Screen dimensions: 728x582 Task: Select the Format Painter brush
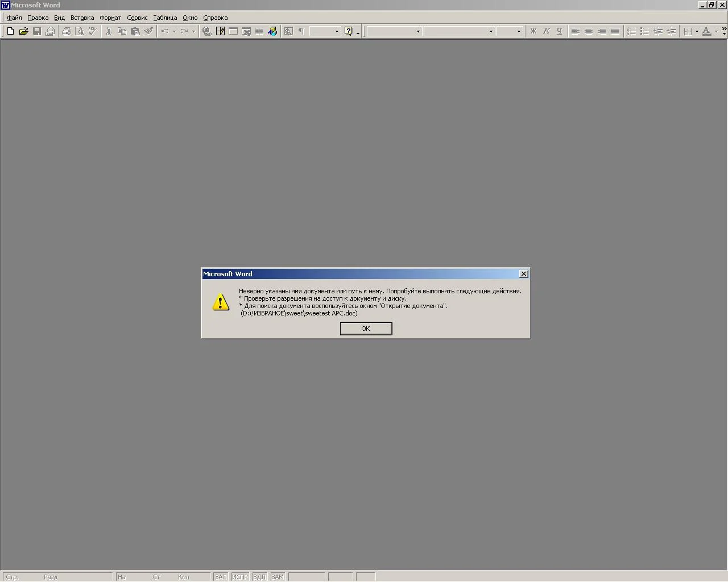click(148, 31)
